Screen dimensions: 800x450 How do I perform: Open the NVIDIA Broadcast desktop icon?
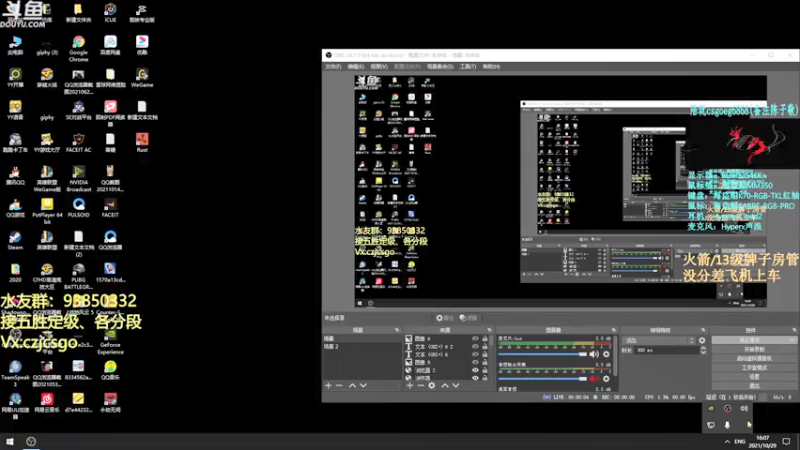[78, 179]
